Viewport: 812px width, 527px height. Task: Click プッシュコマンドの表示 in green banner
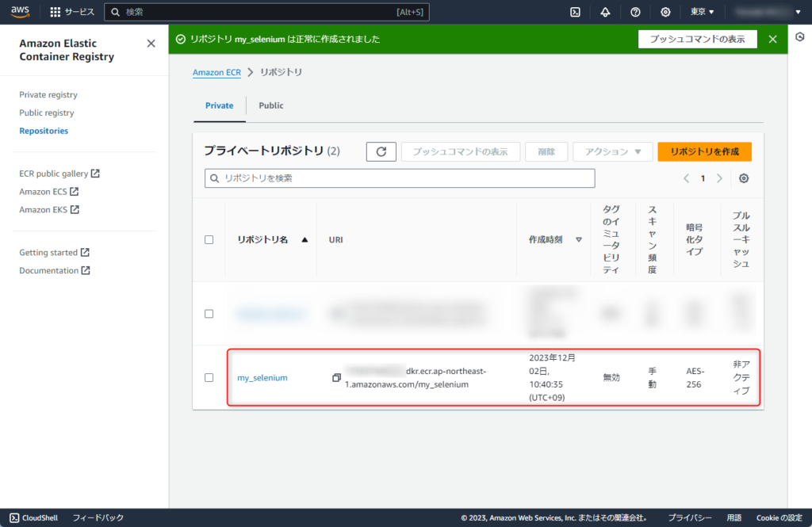tap(698, 39)
